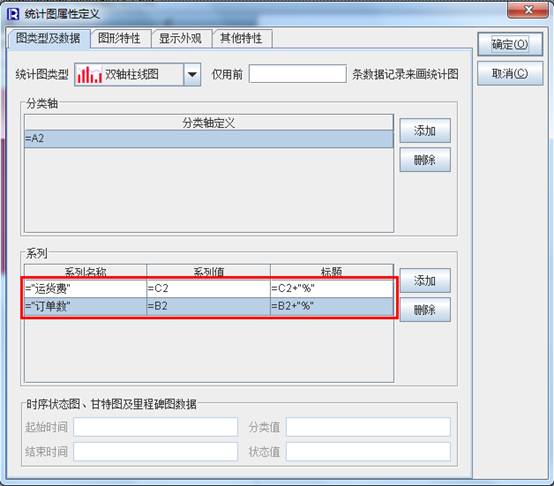Viewport: 554px width, 486px height.
Task: Open the 统计图类型 dropdown arrow
Action: [192, 75]
